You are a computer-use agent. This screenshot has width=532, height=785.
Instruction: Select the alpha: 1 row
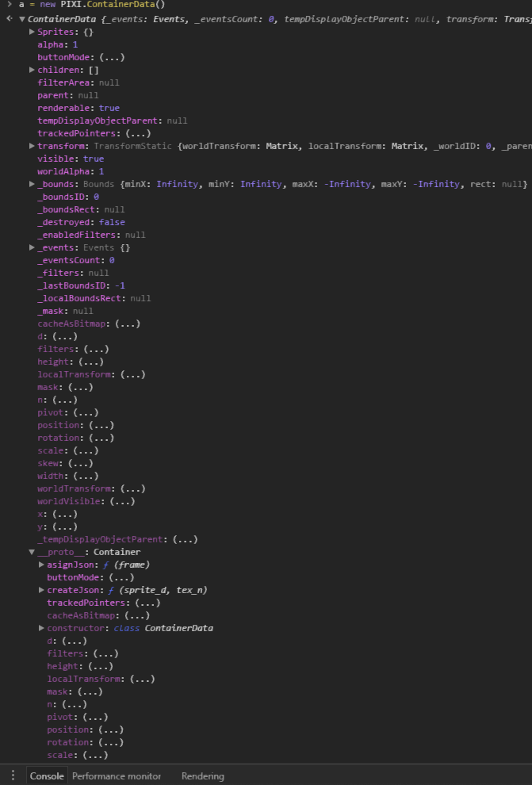coord(58,44)
